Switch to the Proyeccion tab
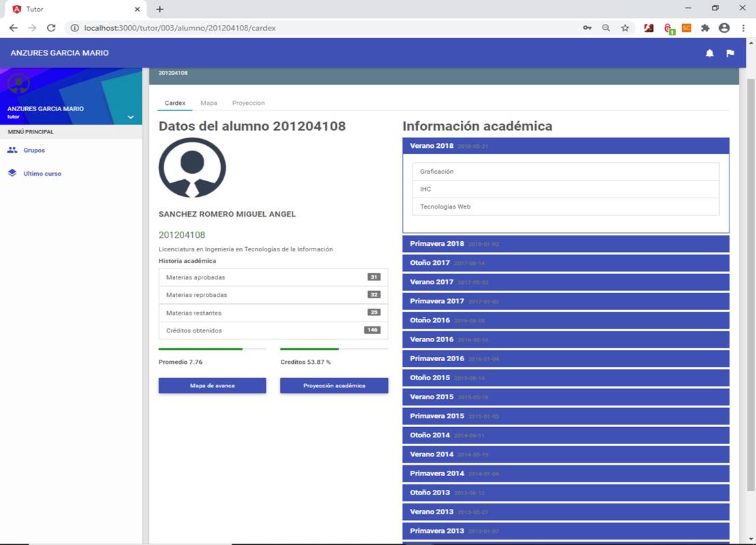This screenshot has height=545, width=756. [248, 103]
